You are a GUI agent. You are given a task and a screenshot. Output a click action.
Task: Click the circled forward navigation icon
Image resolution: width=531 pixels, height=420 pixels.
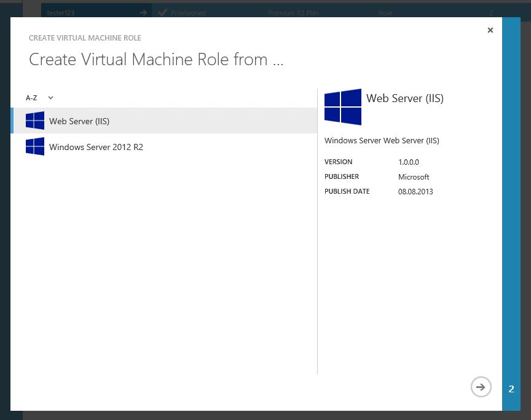(x=481, y=387)
